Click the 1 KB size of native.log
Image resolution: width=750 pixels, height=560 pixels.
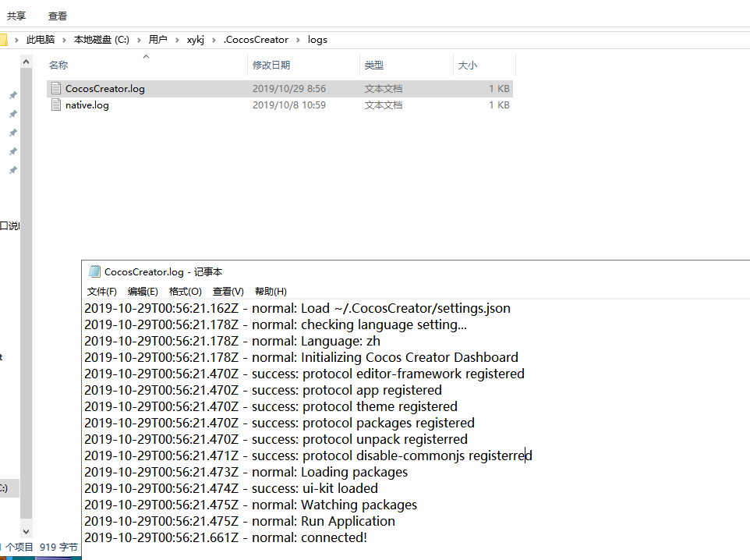point(499,105)
